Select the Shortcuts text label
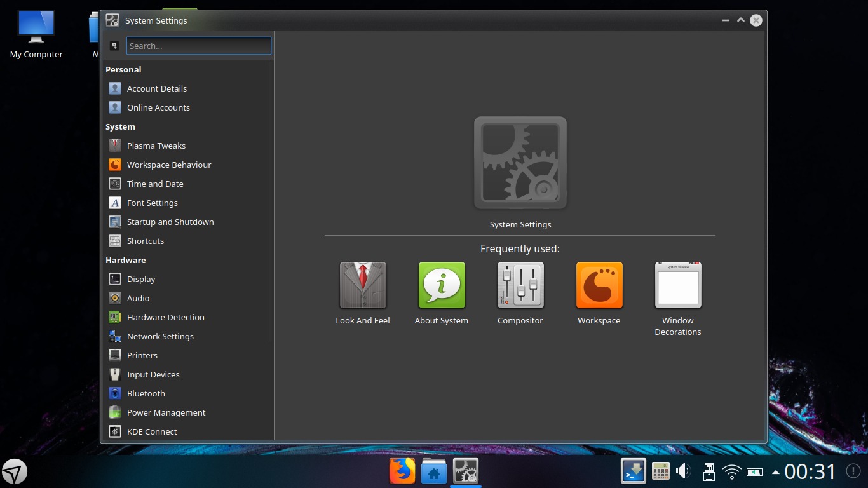868x488 pixels. pyautogui.click(x=146, y=241)
